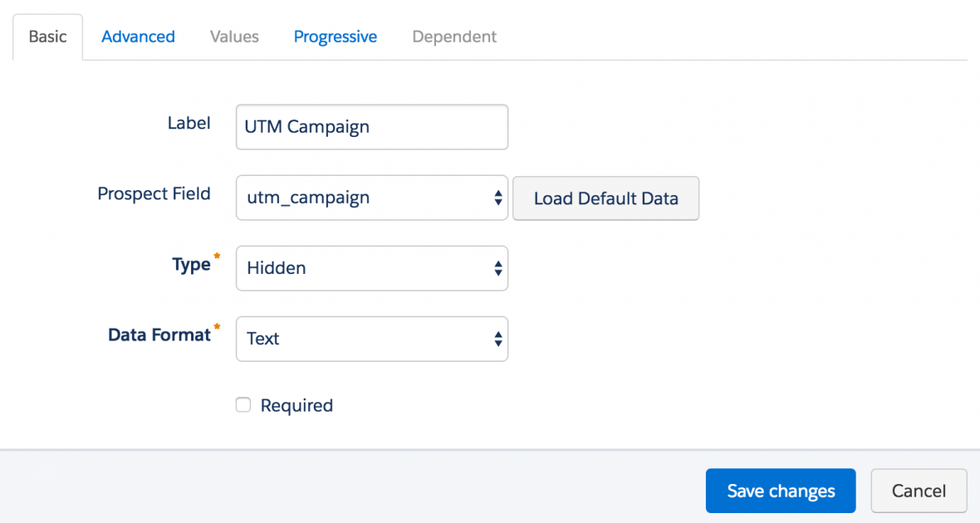This screenshot has height=523, width=980.
Task: Click the Load Default Data button
Action: pos(605,198)
